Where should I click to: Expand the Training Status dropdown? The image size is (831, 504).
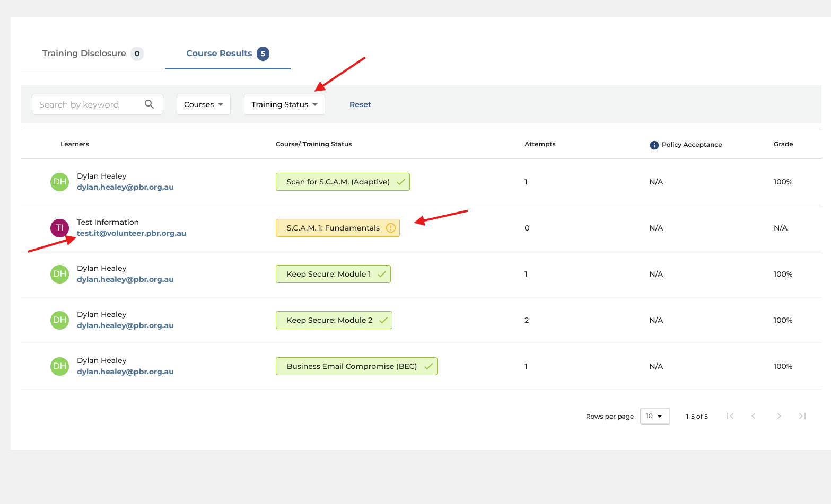tap(284, 104)
